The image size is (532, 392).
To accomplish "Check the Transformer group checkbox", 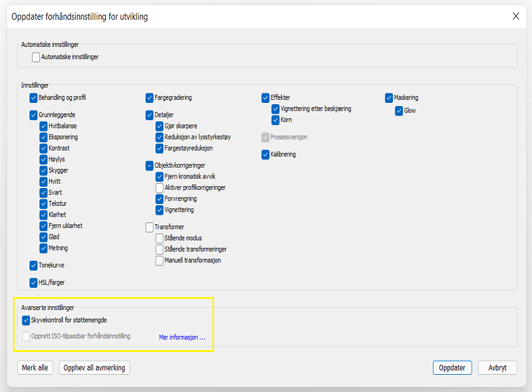I will point(150,227).
